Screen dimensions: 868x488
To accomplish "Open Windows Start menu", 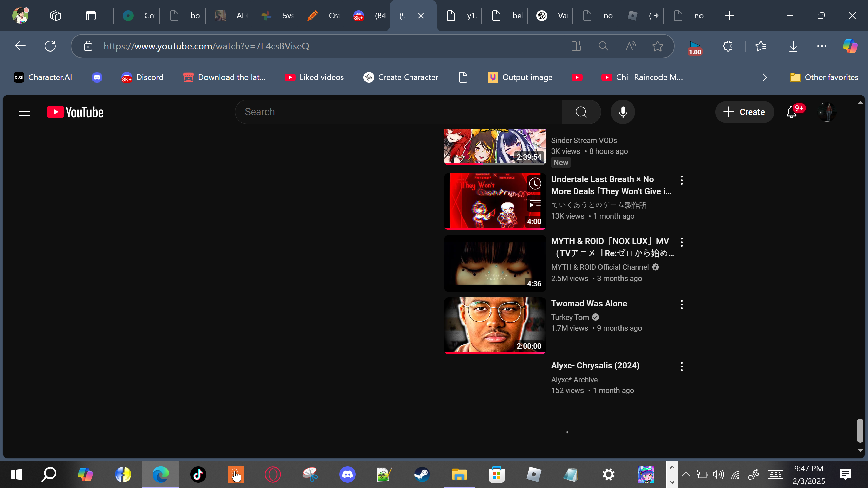I will (x=16, y=474).
